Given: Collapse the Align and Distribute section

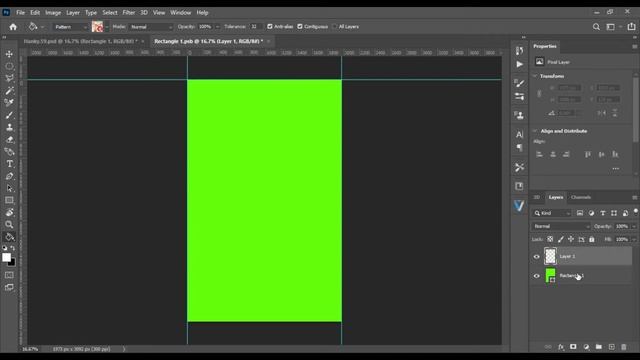Looking at the screenshot, I should pyautogui.click(x=535, y=131).
